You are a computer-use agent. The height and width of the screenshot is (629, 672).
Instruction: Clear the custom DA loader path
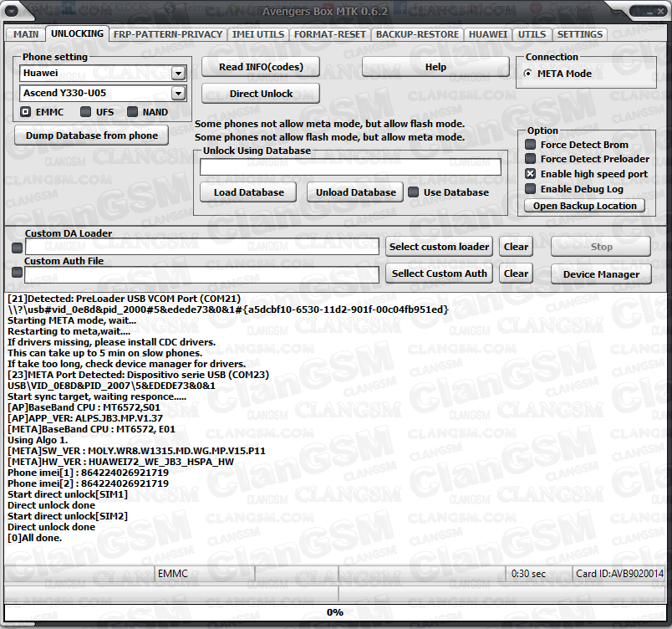click(x=516, y=247)
